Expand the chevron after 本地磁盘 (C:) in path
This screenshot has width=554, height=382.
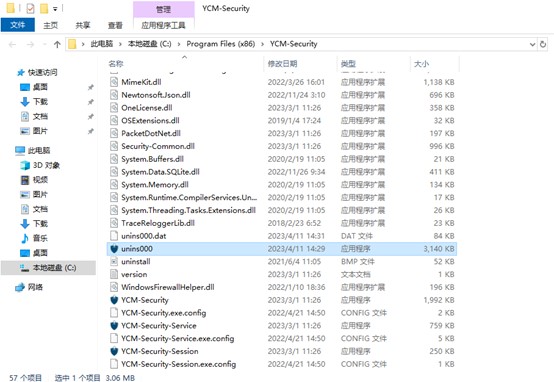point(179,44)
